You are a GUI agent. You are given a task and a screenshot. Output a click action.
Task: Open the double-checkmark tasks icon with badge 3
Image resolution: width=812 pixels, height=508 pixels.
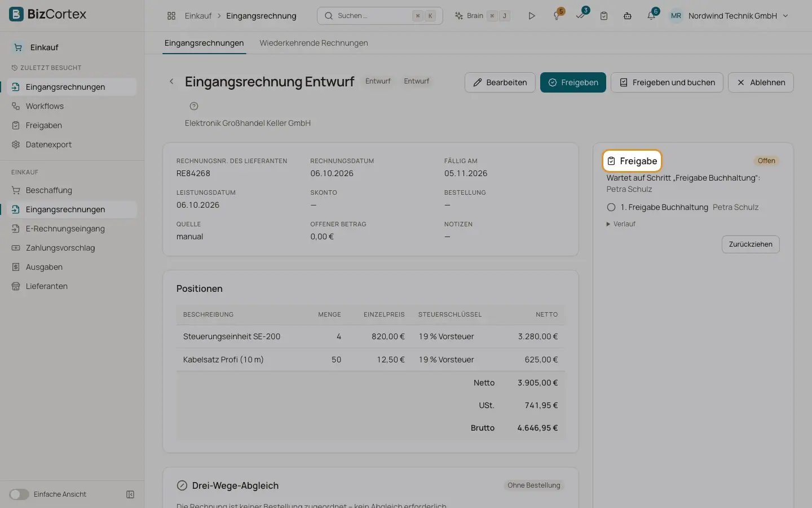(581, 16)
